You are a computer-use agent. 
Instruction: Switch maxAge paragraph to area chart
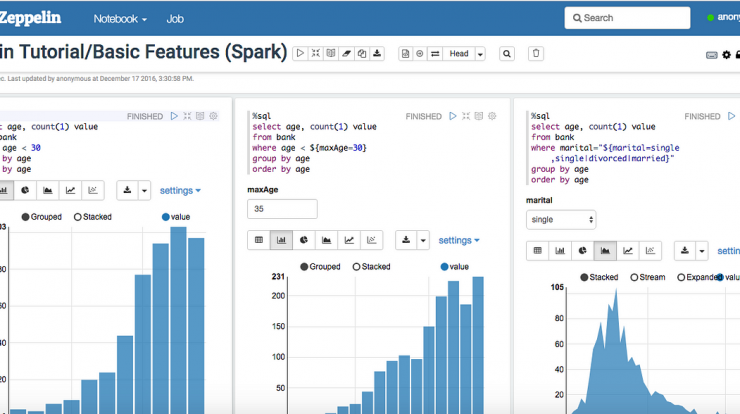coord(327,240)
